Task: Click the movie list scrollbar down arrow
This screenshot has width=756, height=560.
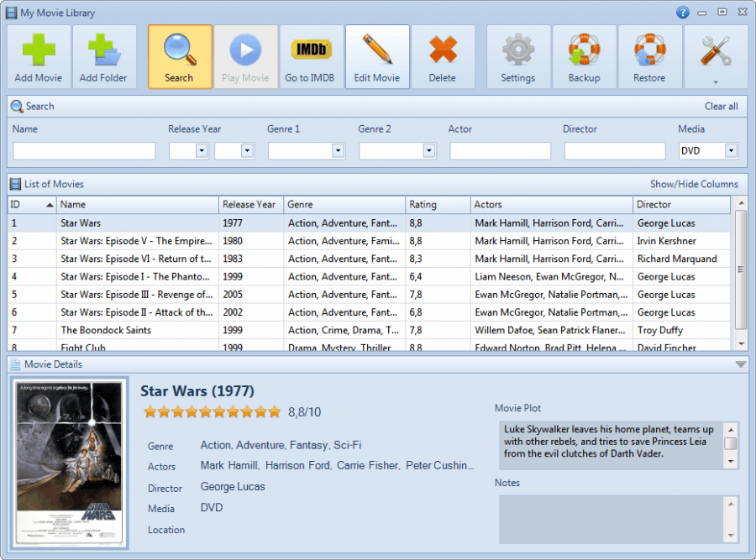Action: click(740, 343)
